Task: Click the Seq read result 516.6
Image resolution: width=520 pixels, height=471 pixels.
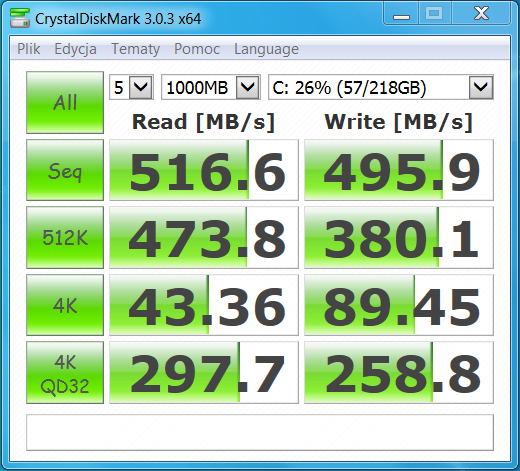Action: (204, 170)
